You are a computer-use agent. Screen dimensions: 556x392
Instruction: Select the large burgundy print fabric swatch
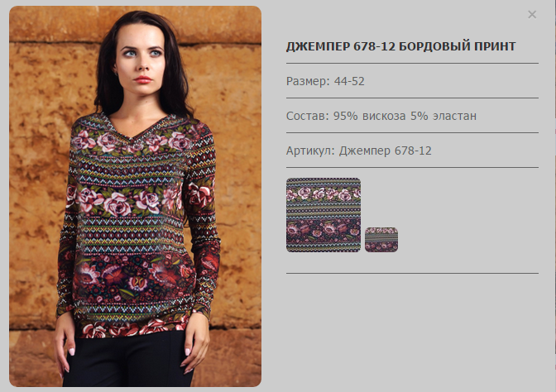pos(324,215)
